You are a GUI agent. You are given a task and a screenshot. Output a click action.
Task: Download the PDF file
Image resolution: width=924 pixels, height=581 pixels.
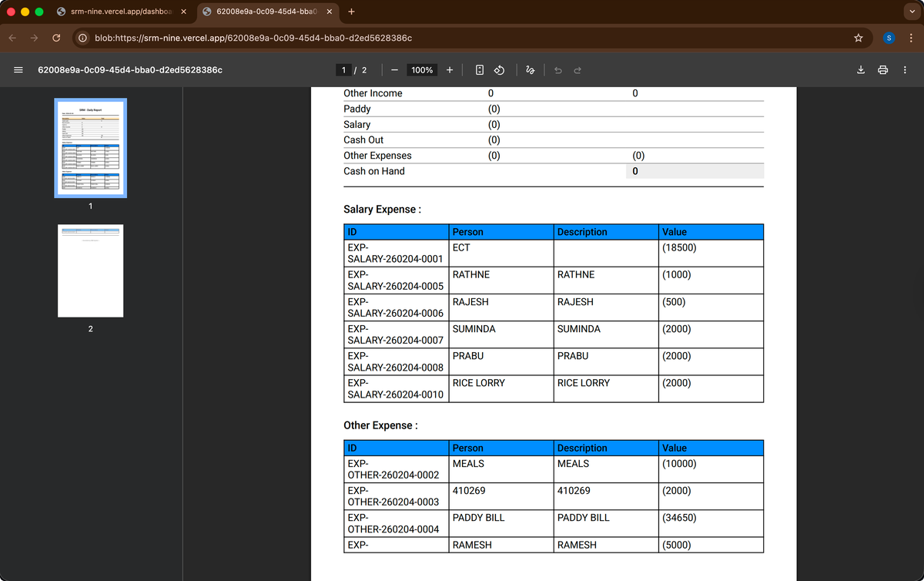pos(861,70)
